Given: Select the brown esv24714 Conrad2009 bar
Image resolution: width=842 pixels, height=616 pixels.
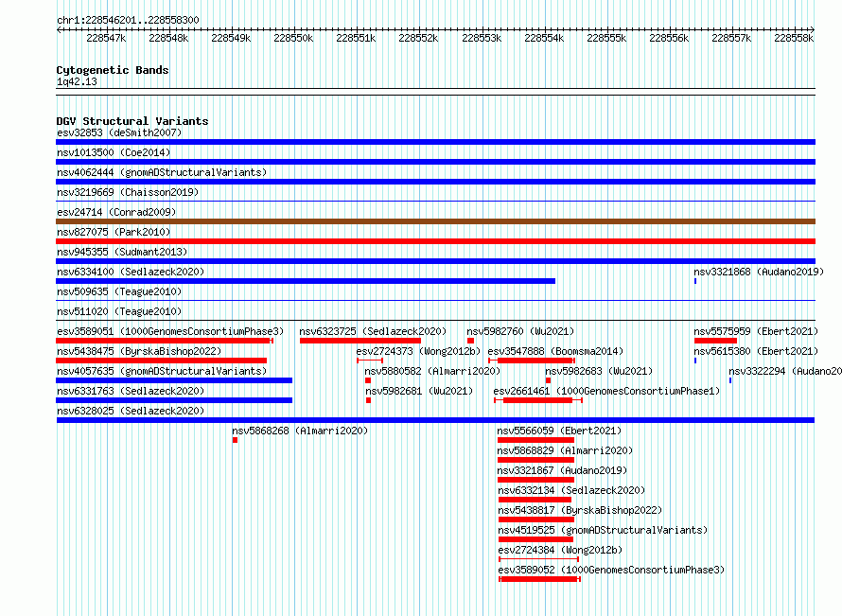Looking at the screenshot, I should coord(435,221).
